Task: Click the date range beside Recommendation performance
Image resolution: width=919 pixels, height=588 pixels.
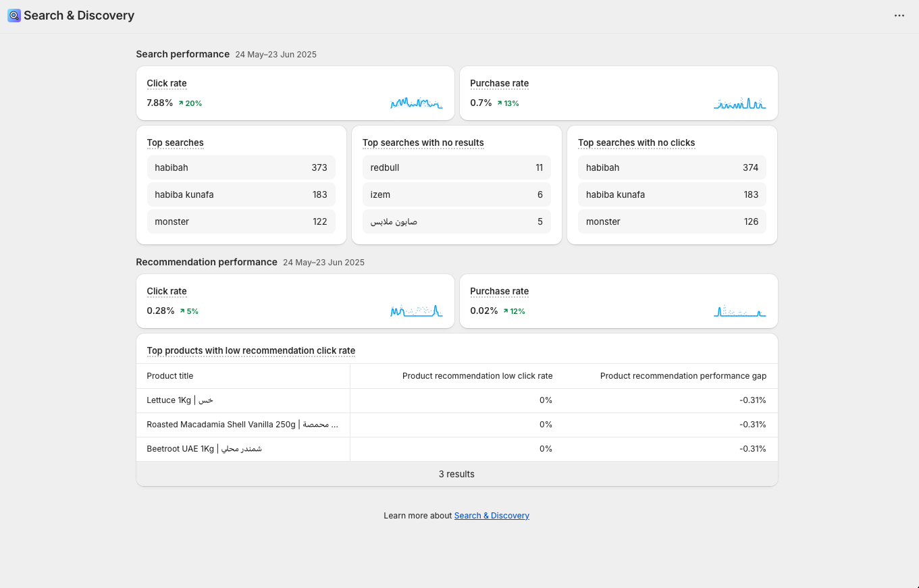Action: pos(323,263)
